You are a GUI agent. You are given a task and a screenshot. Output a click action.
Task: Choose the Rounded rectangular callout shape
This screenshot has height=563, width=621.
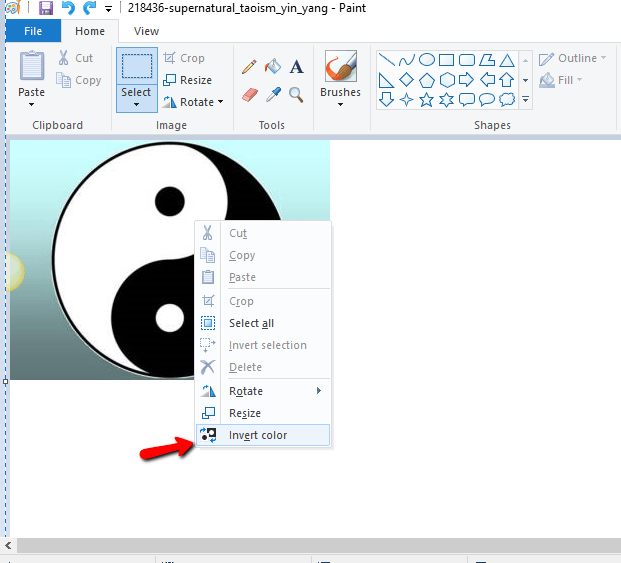(467, 99)
